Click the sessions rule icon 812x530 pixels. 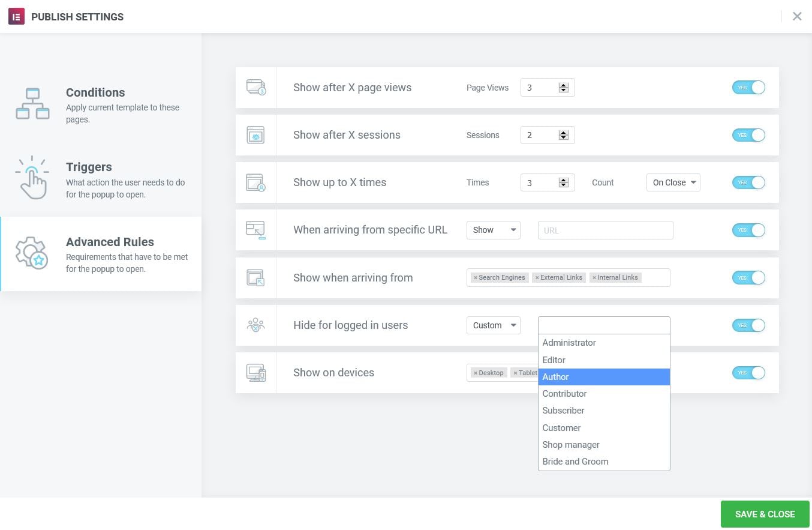[x=255, y=135]
